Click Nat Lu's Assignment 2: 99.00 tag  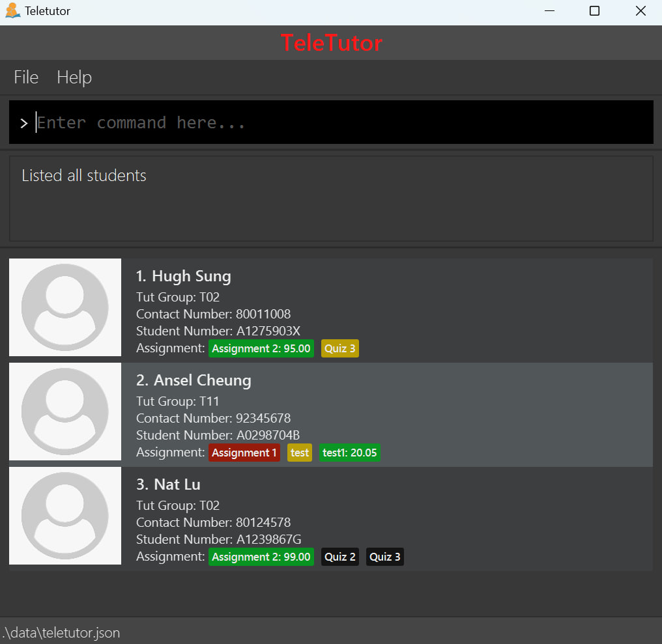tap(261, 557)
